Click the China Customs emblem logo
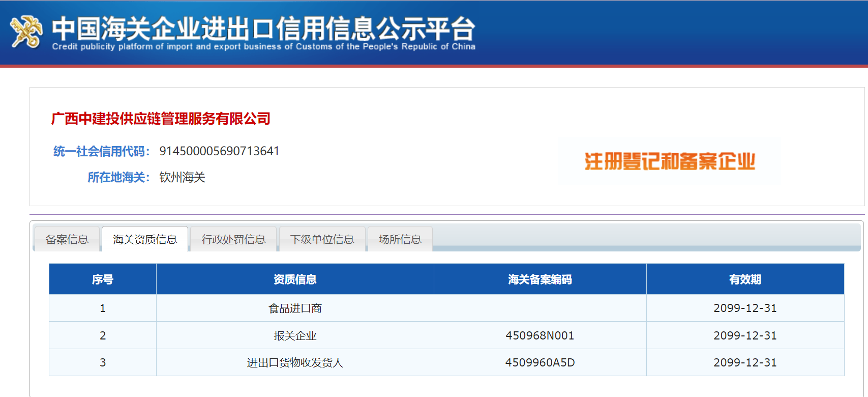Viewport: 868px width, 397px height. pos(27,32)
